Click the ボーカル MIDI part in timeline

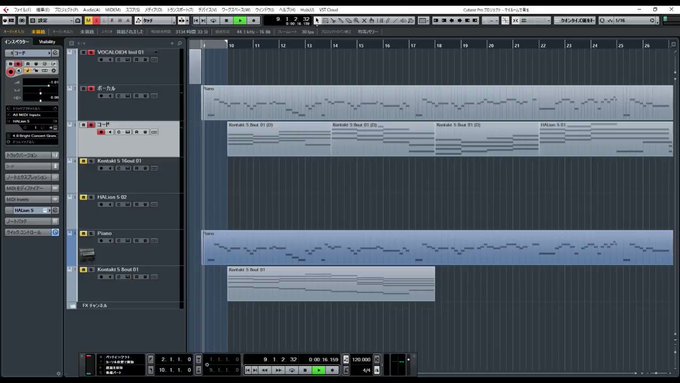[438, 102]
